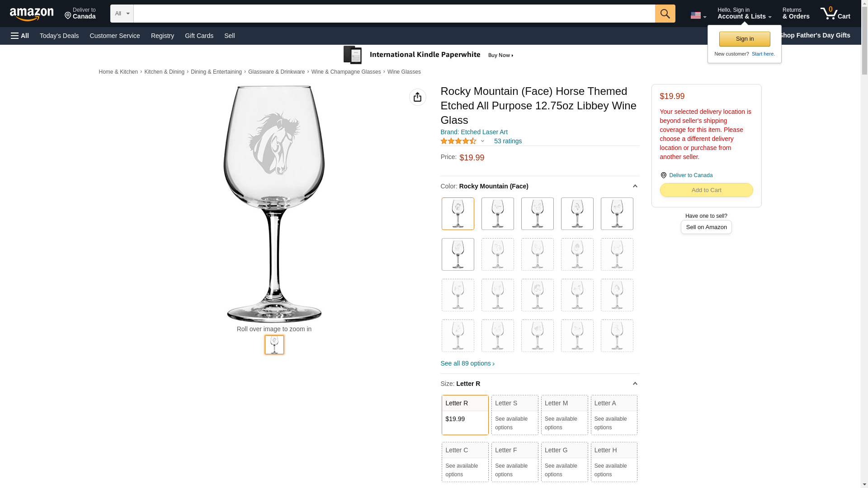Click the See all 89 options link
868x488 pixels.
coord(467,363)
